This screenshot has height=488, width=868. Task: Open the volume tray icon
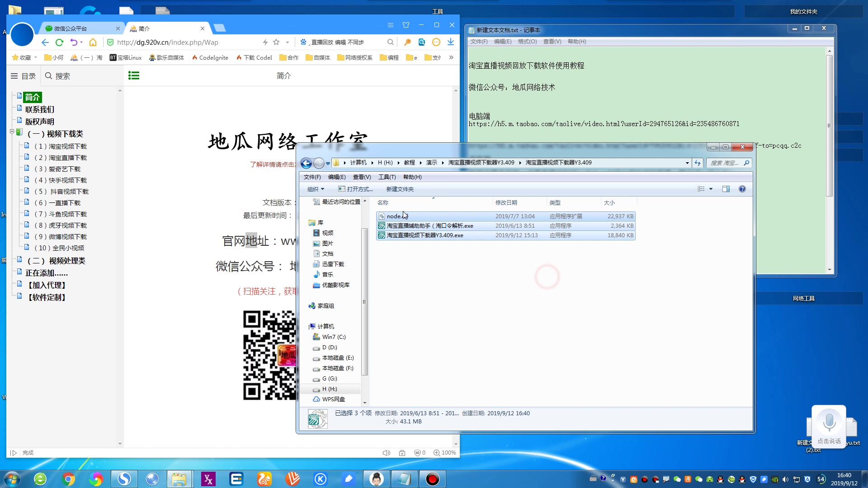click(786, 479)
